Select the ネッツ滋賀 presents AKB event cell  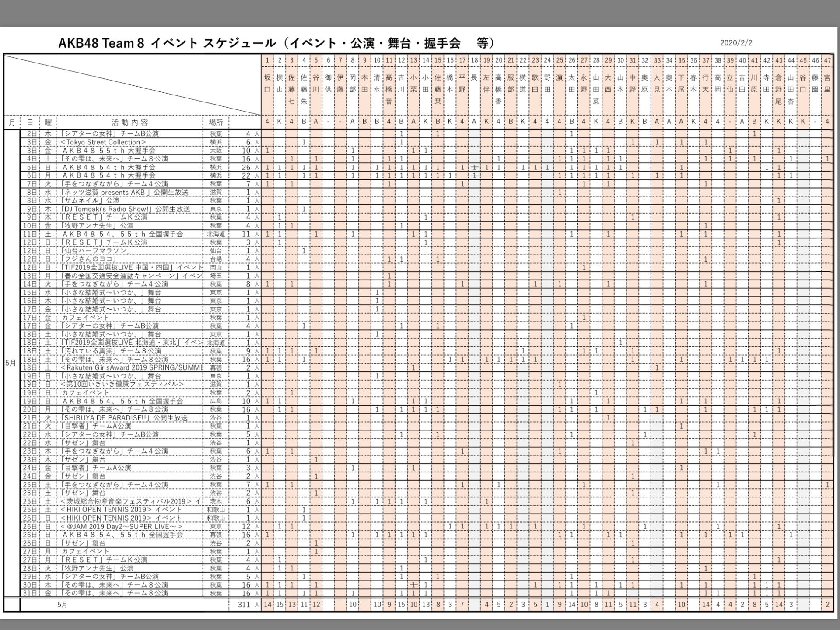coord(125,192)
